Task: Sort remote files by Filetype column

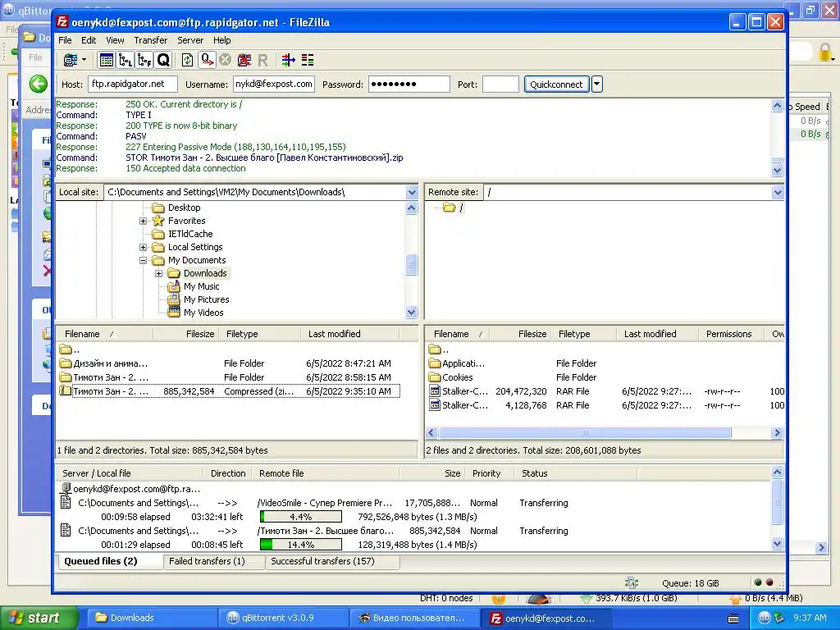Action: [x=584, y=334]
